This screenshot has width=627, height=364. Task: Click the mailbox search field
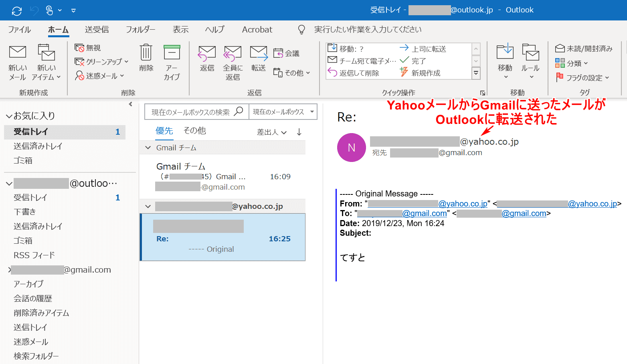[x=196, y=112]
